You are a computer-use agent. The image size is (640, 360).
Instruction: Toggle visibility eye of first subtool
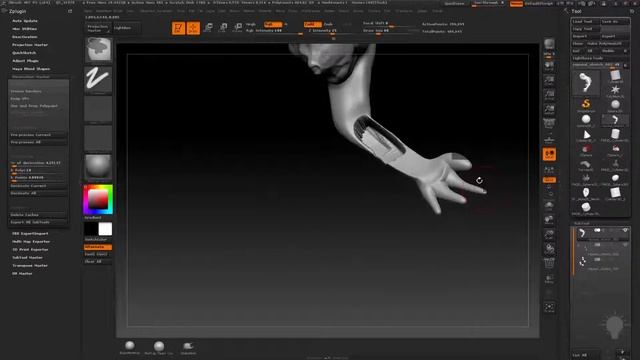pos(625,231)
